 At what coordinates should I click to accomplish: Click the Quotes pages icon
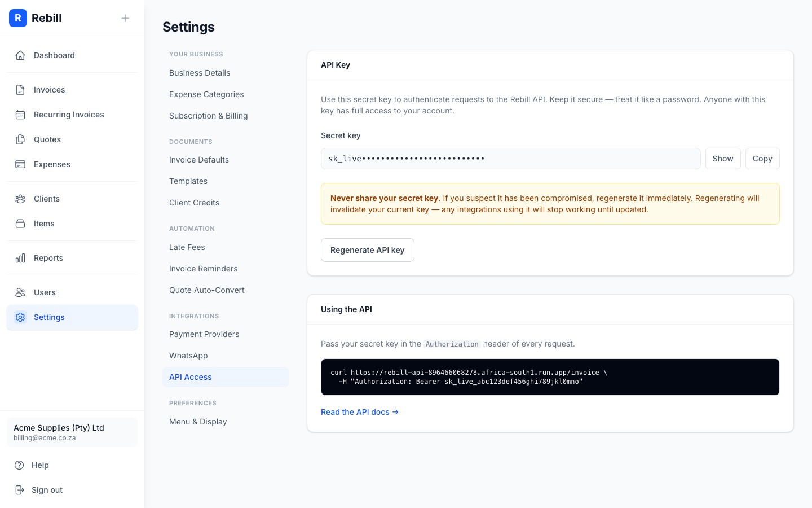[20, 139]
